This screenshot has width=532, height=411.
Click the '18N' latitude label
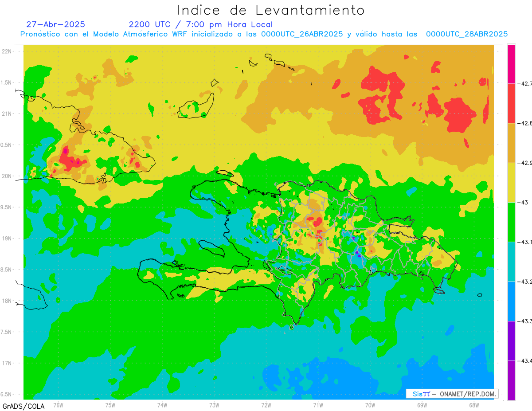coord(7,301)
